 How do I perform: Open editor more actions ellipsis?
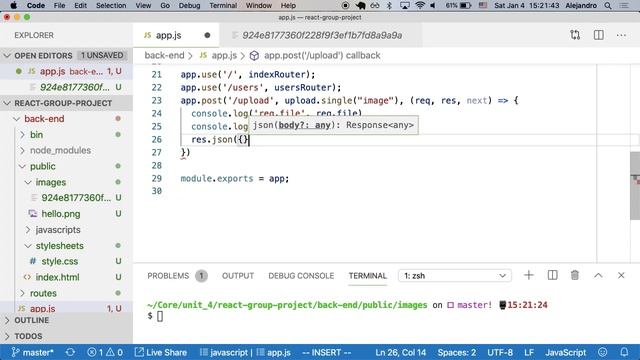[621, 35]
